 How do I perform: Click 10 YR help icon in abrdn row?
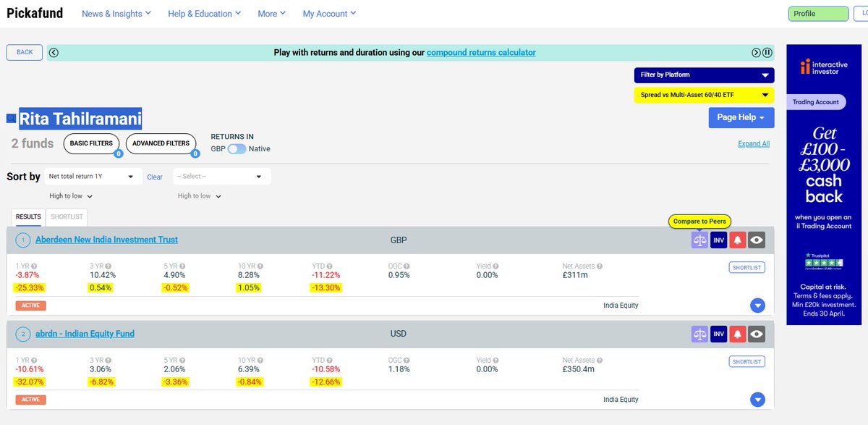[261, 360]
